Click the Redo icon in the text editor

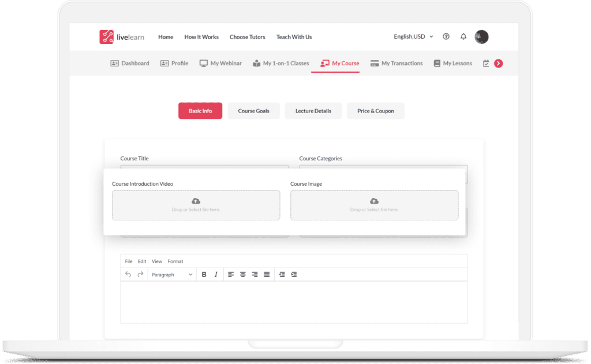pos(139,274)
